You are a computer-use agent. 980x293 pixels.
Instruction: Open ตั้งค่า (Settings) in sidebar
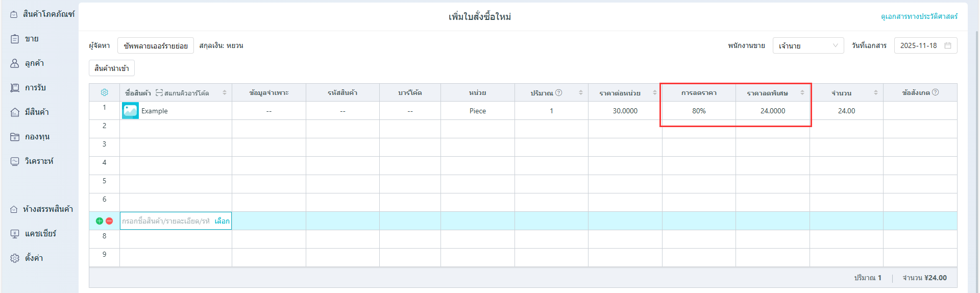34,258
